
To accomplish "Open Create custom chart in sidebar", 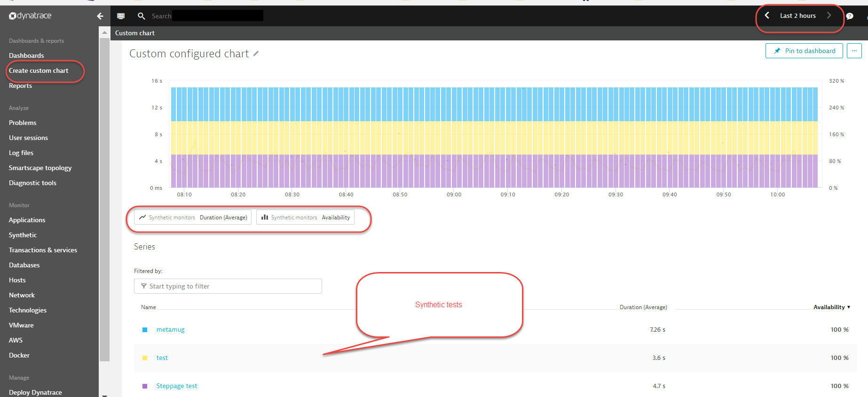I will 39,70.
